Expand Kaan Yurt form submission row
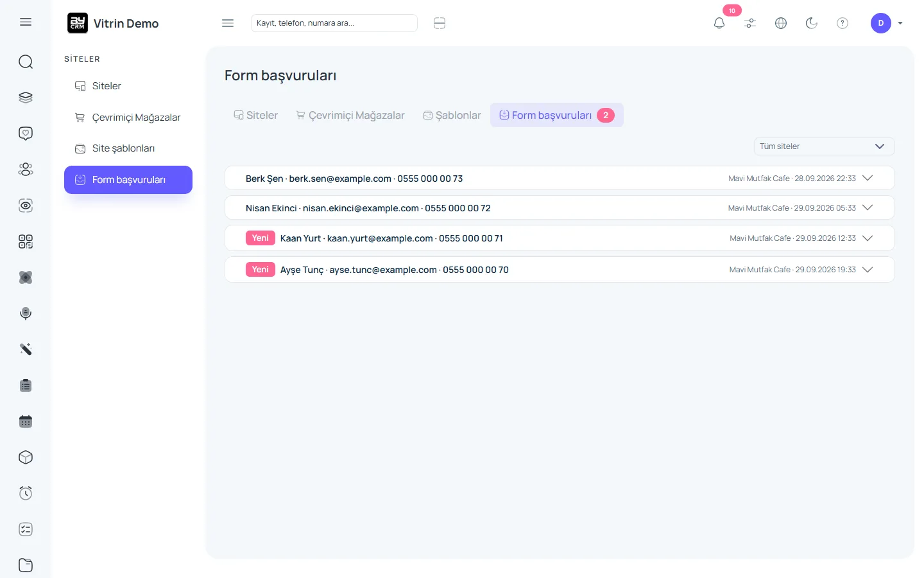Viewport: 924px width, 578px height. pyautogui.click(x=560, y=238)
